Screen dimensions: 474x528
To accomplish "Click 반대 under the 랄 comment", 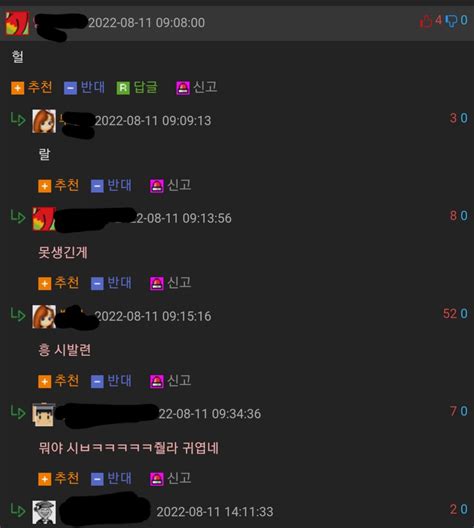I will click(x=120, y=185).
